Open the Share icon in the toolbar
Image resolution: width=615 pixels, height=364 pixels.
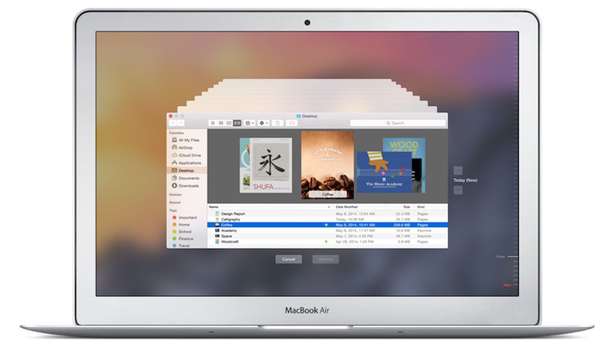click(x=278, y=123)
